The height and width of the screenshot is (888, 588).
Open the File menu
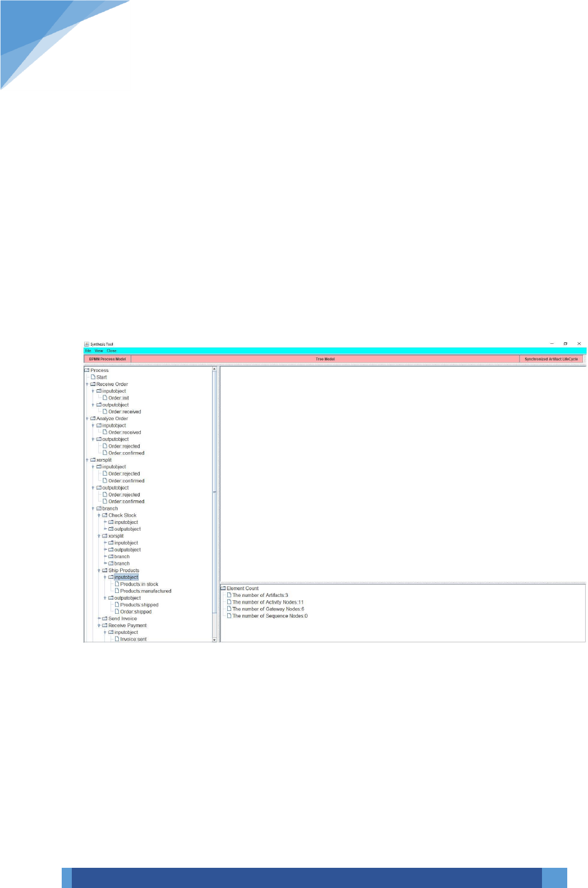click(x=88, y=351)
